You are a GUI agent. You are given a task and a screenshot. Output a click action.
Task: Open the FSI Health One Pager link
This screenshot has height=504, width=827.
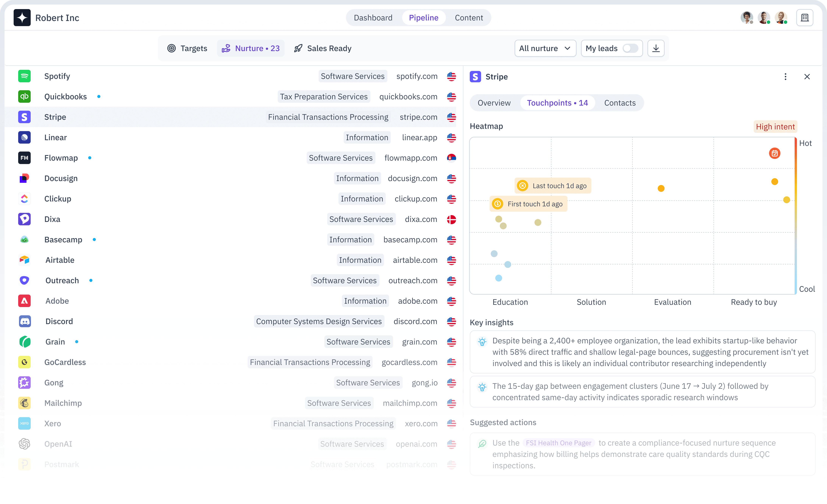pos(559,443)
